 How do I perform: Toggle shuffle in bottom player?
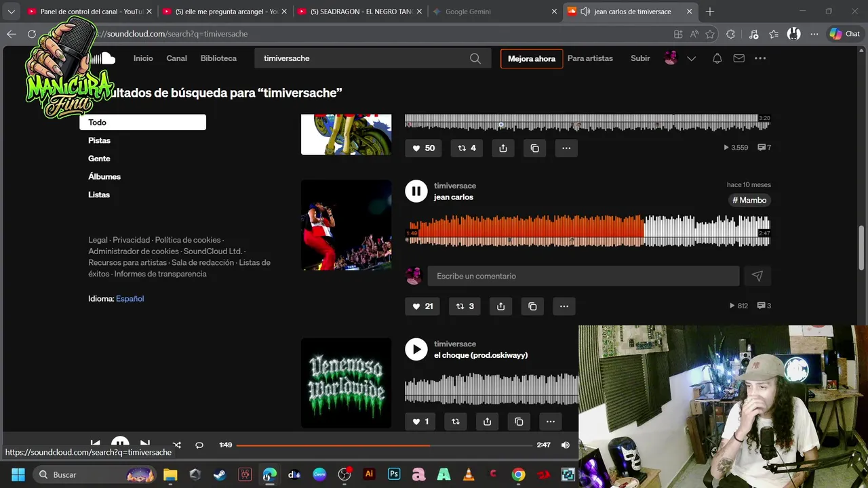pos(176,445)
